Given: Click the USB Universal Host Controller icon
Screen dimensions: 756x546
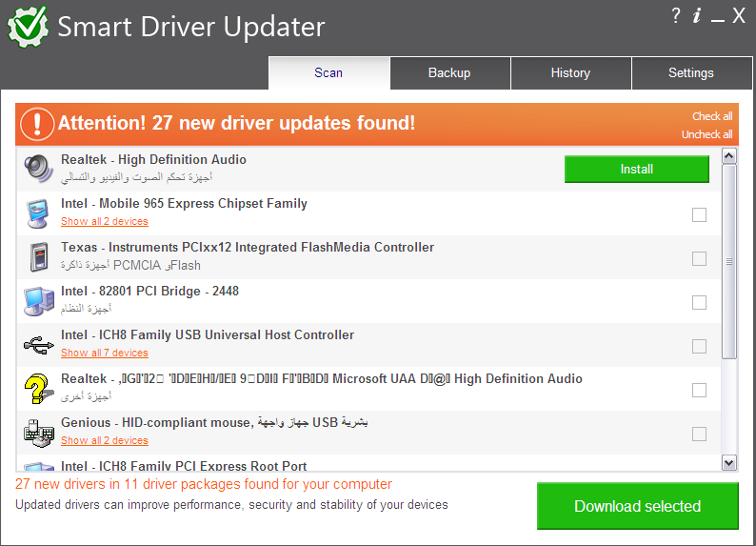Looking at the screenshot, I should pyautogui.click(x=39, y=344).
